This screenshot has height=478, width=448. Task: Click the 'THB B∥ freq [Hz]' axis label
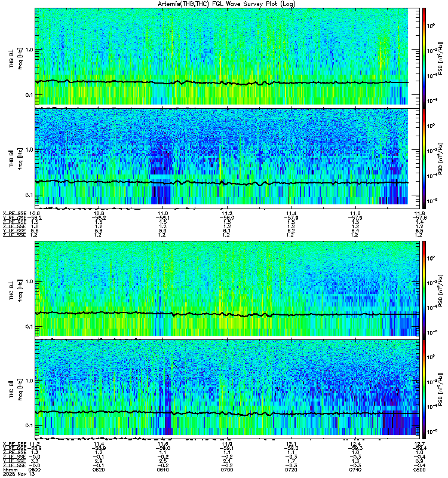tap(16, 158)
